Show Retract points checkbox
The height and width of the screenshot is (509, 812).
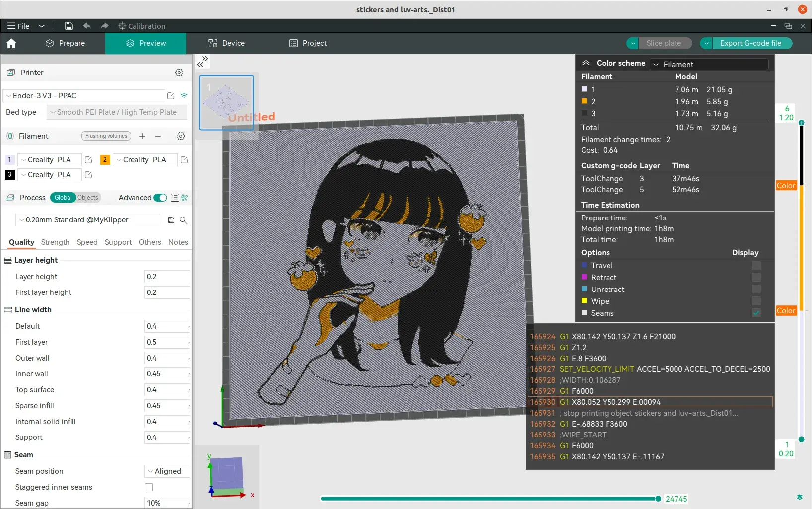click(756, 278)
